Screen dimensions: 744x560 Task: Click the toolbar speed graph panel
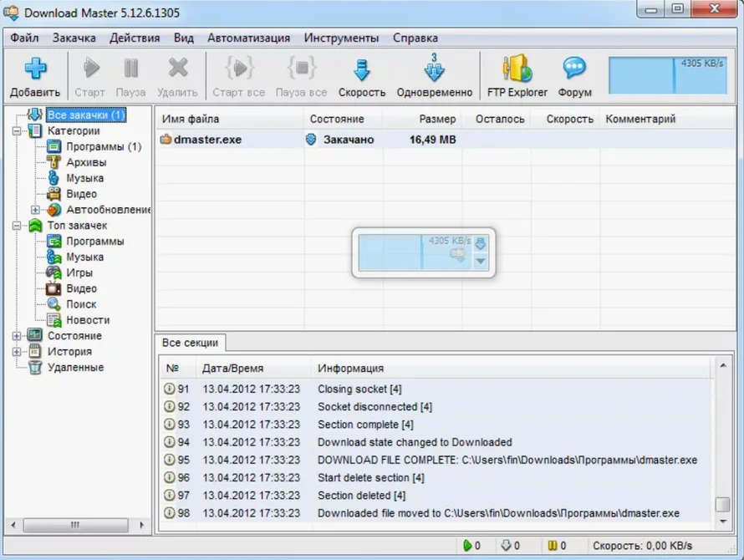(667, 75)
